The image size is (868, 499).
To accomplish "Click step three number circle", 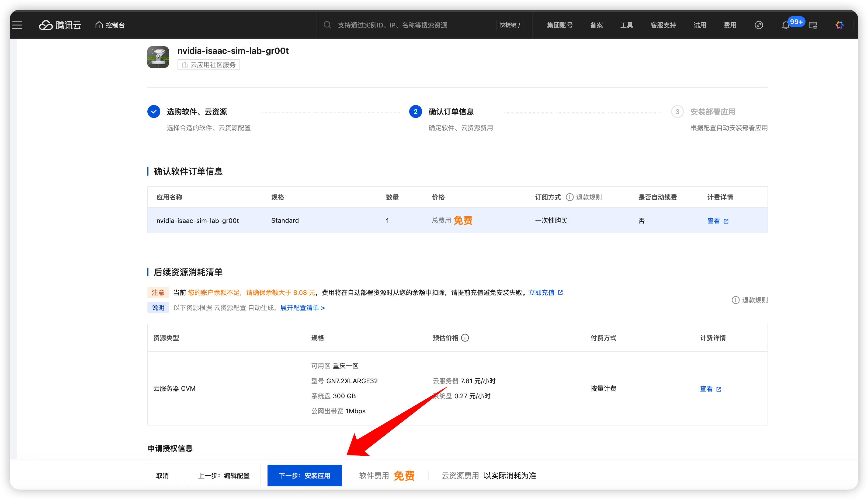I will coord(677,112).
